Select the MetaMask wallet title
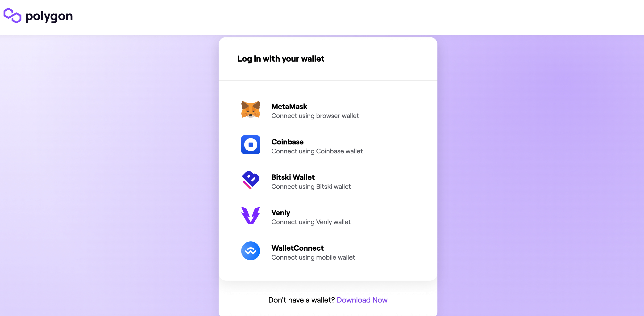Screen dimensions: 644x316 coord(289,106)
